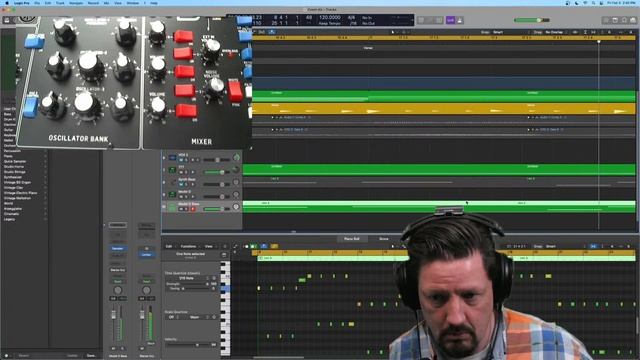Adjust Model D Bass track volume slider
Image resolution: width=640 pixels, height=360 pixels.
pyautogui.click(x=216, y=209)
